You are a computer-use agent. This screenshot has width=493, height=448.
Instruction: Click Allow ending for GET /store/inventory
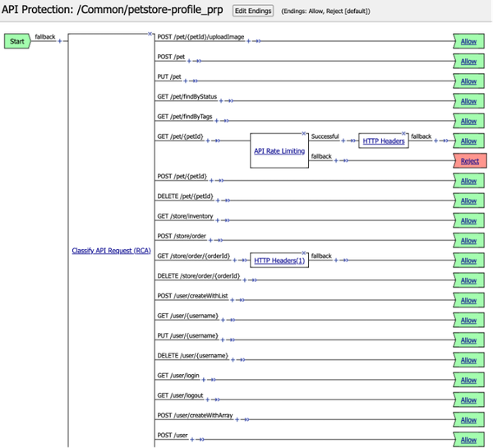468,221
